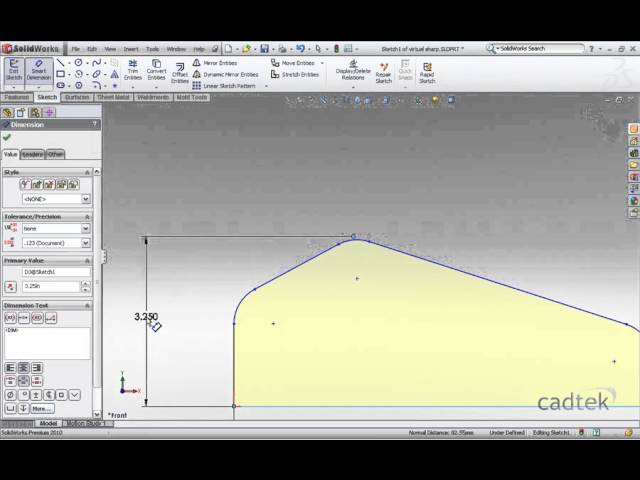
Task: Collapse the Style section
Action: (x=87, y=172)
